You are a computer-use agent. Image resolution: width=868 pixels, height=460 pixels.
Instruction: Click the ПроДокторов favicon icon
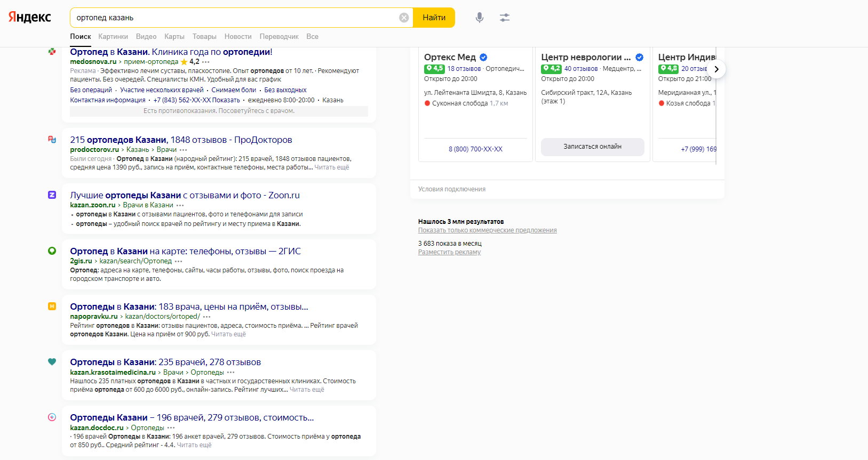(52, 140)
